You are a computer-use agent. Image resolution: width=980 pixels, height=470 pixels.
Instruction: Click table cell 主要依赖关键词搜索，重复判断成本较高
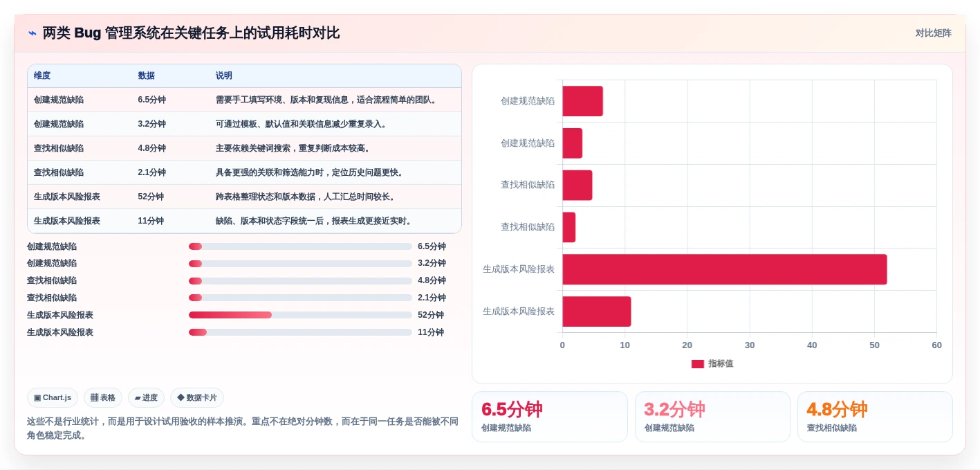(293, 148)
